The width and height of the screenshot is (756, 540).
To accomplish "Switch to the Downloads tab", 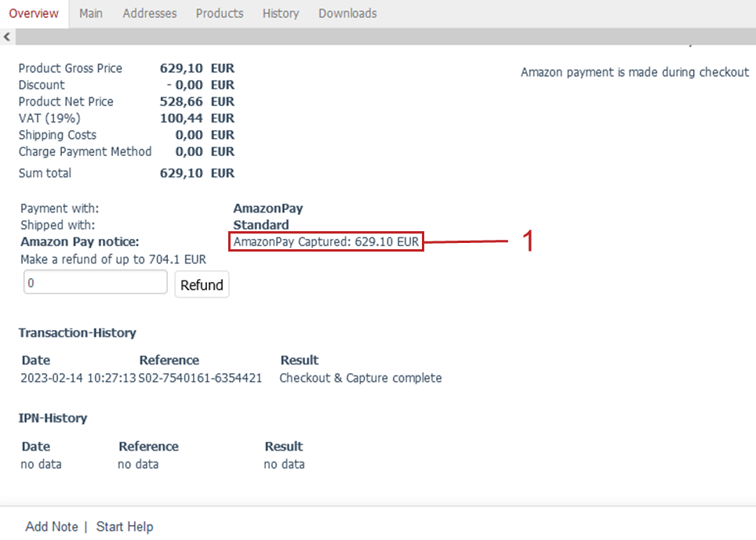I will [347, 13].
